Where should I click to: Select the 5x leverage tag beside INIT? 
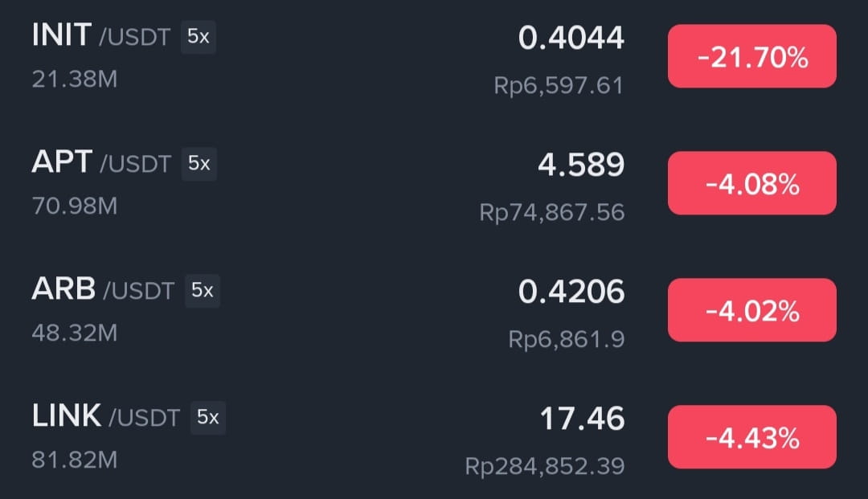pos(199,36)
